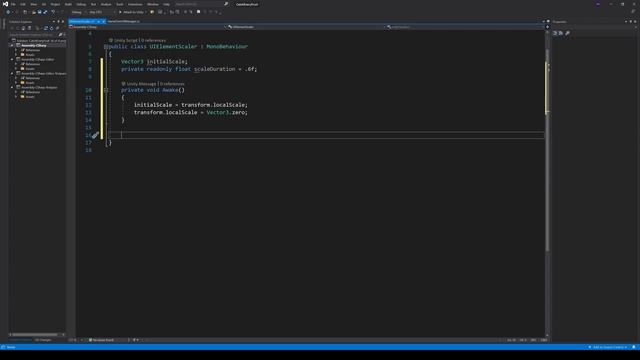Open the Assembly-CSharp project navigation dropdown
This screenshot has height=360, width=640.
[147, 27]
